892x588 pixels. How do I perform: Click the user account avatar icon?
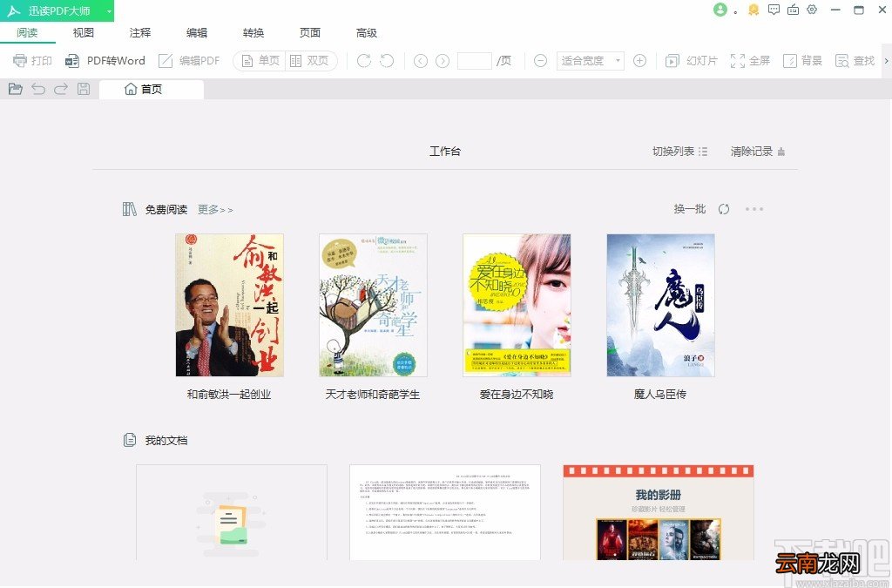[x=720, y=10]
